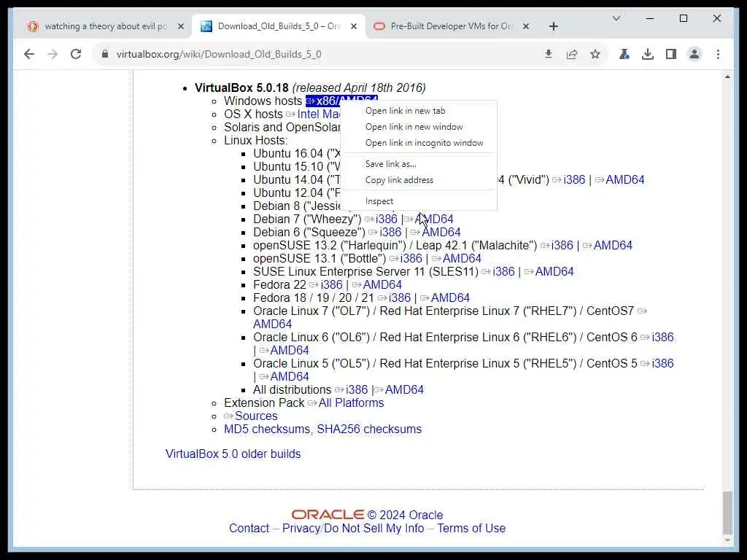Open Debian 6 Squeeze AMD64 link
Viewport: 747px width, 560px height.
point(441,233)
